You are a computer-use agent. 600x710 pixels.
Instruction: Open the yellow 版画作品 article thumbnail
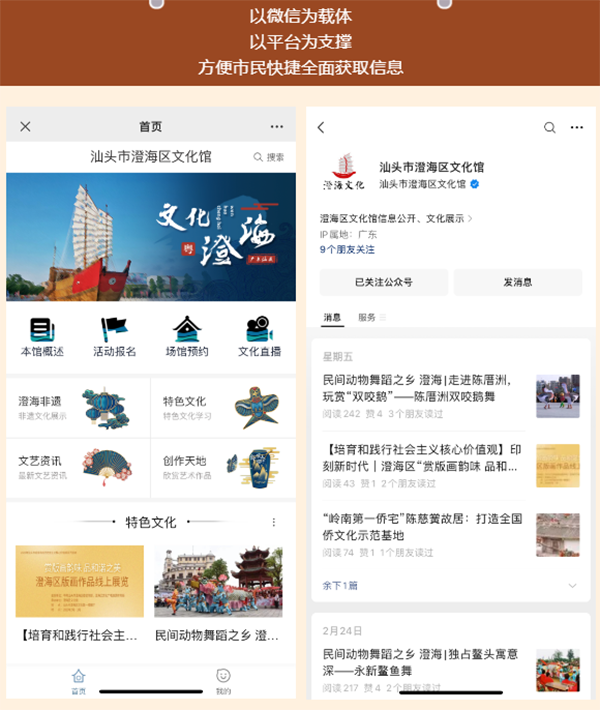coord(558,465)
